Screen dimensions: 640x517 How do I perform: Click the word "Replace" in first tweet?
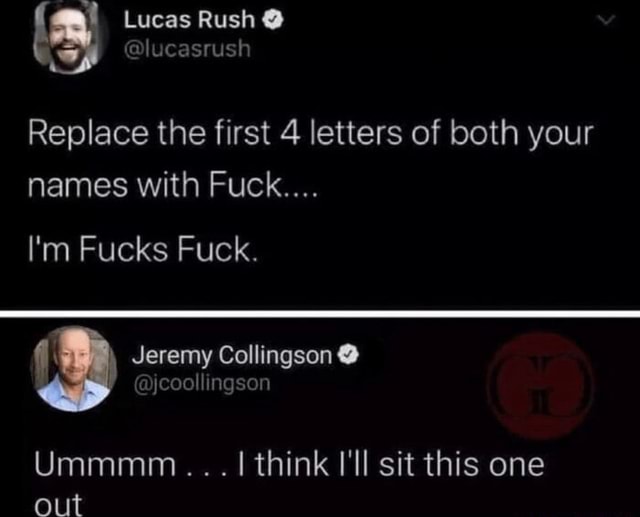(89, 134)
